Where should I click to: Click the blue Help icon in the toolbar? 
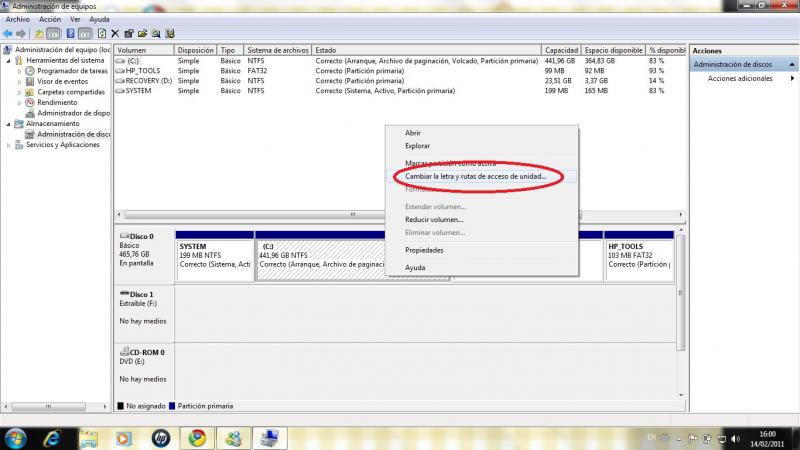[70, 34]
